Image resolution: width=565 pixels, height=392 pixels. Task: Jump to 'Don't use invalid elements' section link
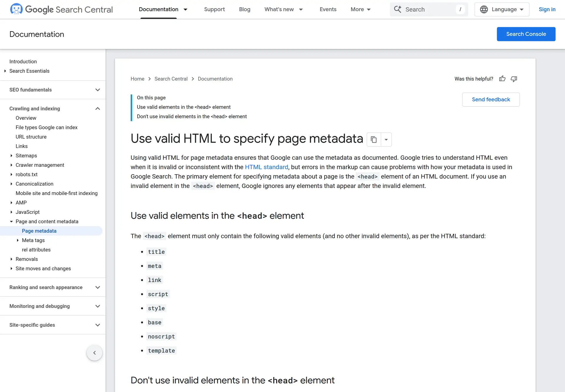pos(192,116)
